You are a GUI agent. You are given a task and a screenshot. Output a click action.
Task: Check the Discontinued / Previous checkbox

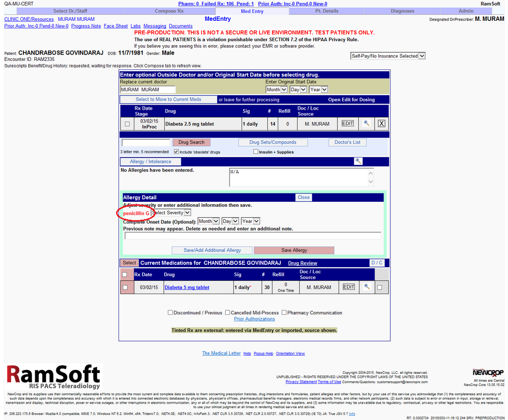(x=170, y=313)
